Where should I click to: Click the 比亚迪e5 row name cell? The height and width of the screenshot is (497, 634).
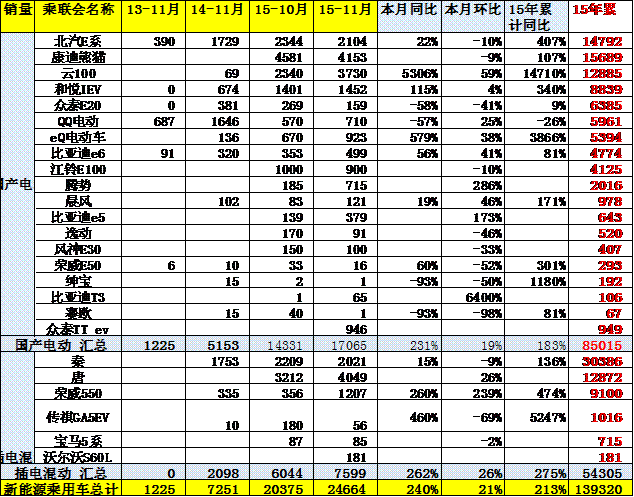pyautogui.click(x=78, y=217)
